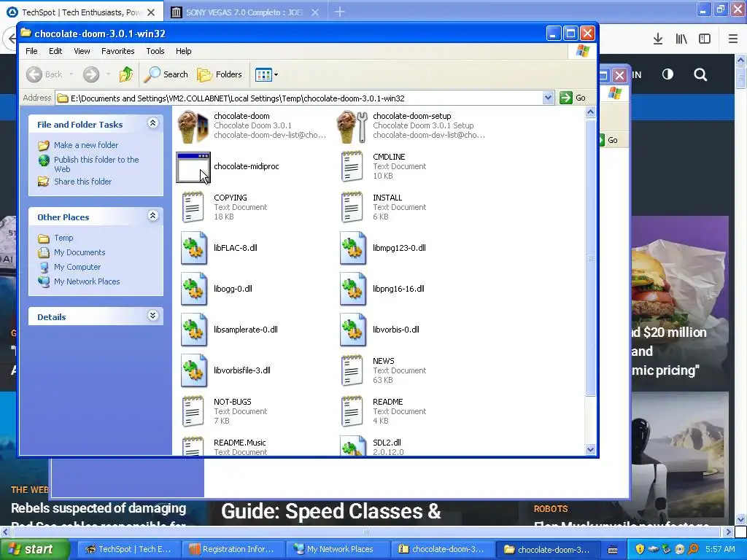747x560 pixels.
Task: Open the browser library icon
Action: click(681, 39)
